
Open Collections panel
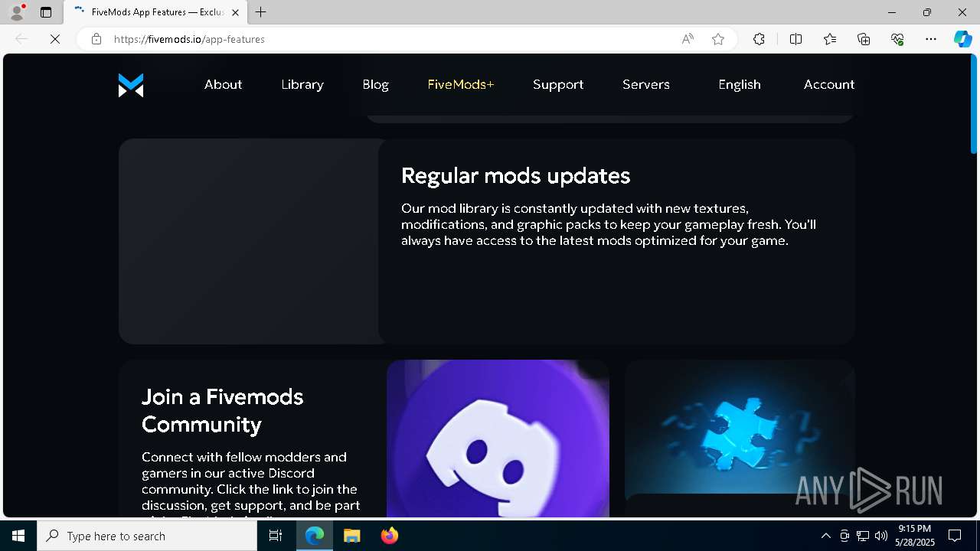coord(864,39)
